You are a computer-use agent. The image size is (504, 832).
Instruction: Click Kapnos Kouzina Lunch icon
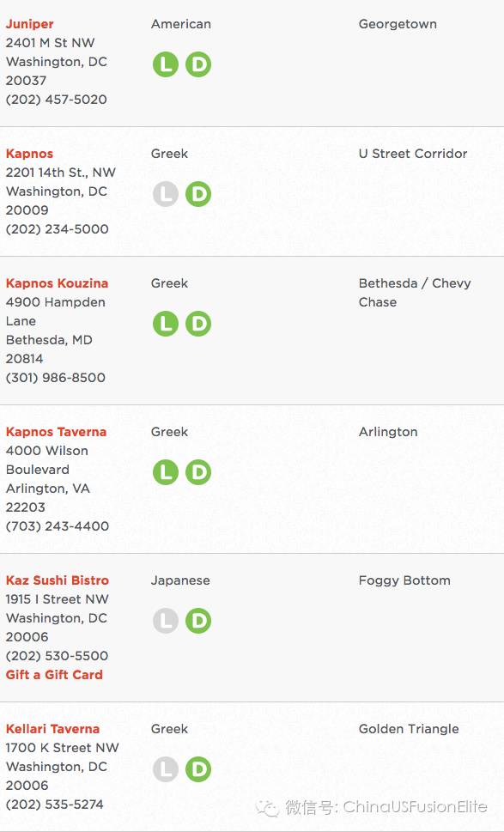pos(166,324)
